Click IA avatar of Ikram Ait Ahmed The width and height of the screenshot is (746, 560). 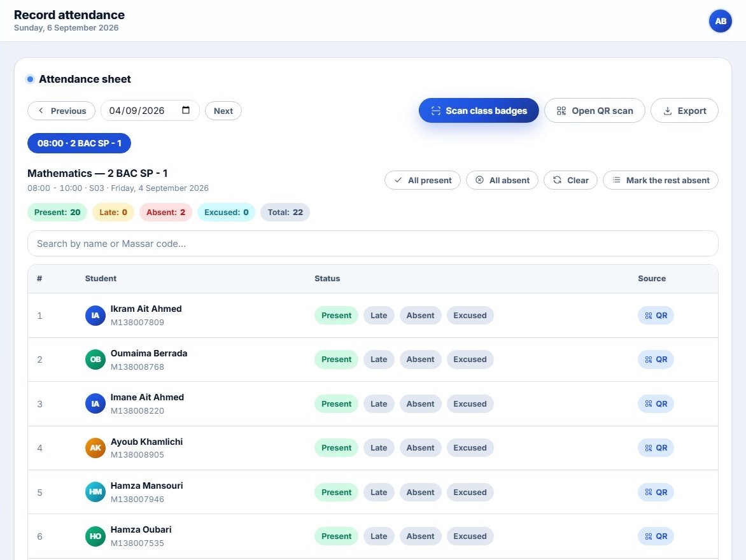pyautogui.click(x=95, y=316)
